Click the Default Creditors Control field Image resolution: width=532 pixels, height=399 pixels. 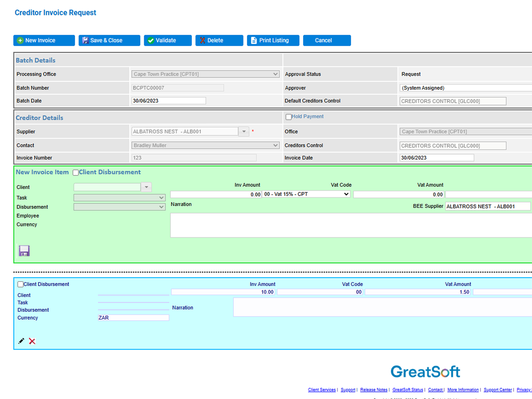pyautogui.click(x=453, y=101)
